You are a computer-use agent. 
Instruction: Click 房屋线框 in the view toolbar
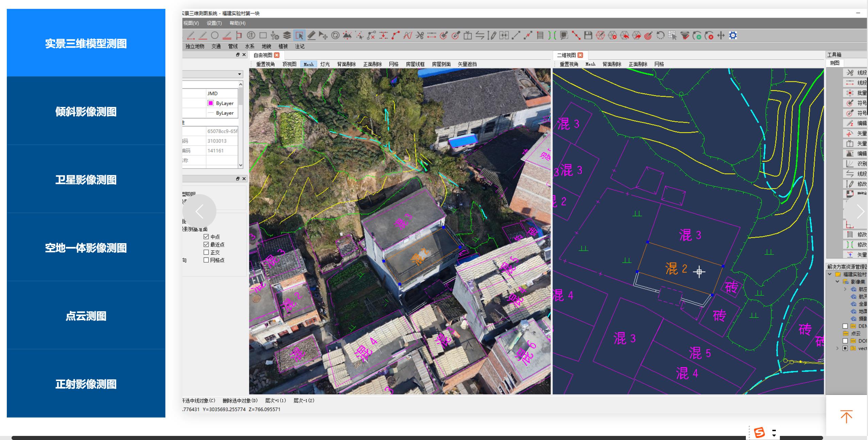(x=415, y=64)
